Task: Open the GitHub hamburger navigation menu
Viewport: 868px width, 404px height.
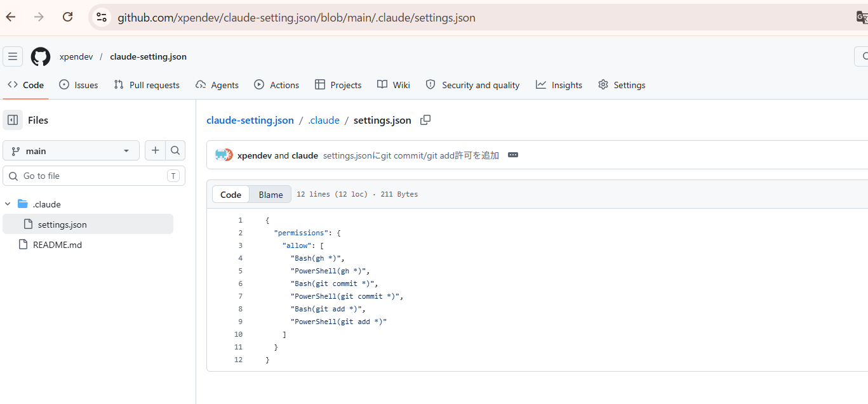Action: (13, 56)
